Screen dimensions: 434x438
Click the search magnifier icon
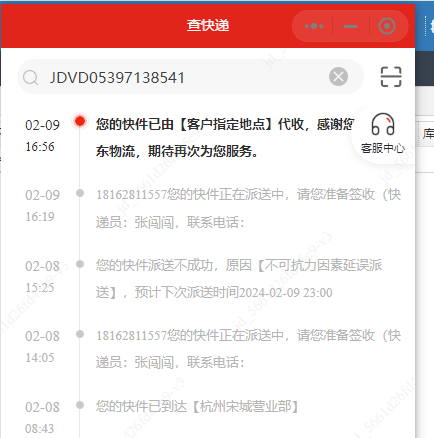(x=31, y=78)
